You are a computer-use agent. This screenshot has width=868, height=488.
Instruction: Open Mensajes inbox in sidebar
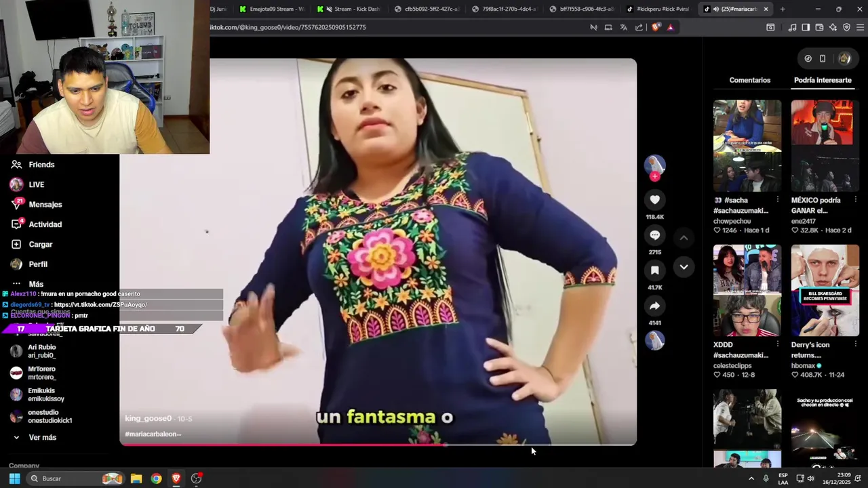[45, 204]
